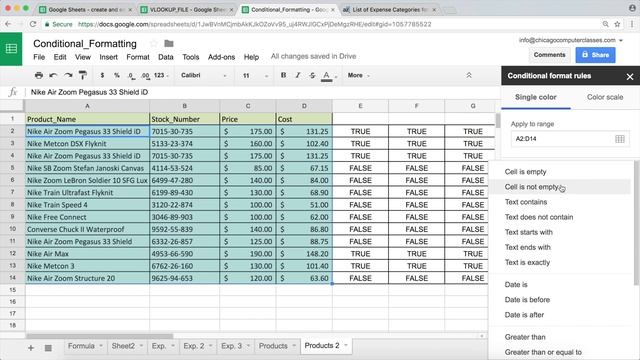Open Exp. 3 tab dropdown arrow
Image resolution: width=640 pixels, height=360 pixels.
click(x=248, y=346)
